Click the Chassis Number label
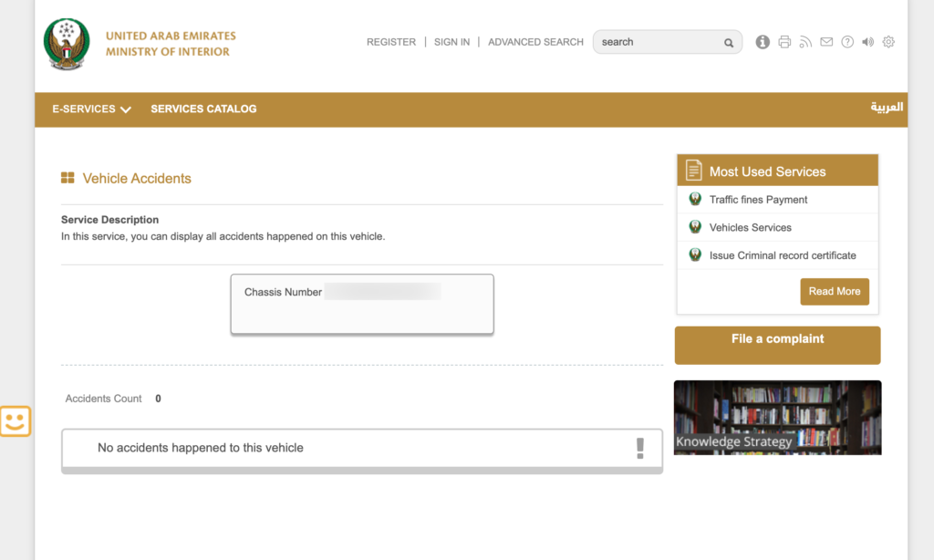The width and height of the screenshot is (934, 560). point(283,292)
